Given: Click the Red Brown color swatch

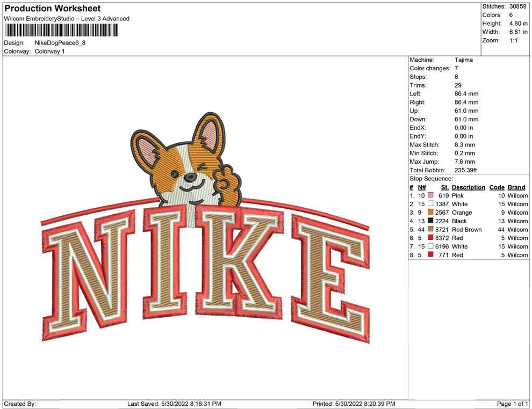Looking at the screenshot, I should 430,229.
